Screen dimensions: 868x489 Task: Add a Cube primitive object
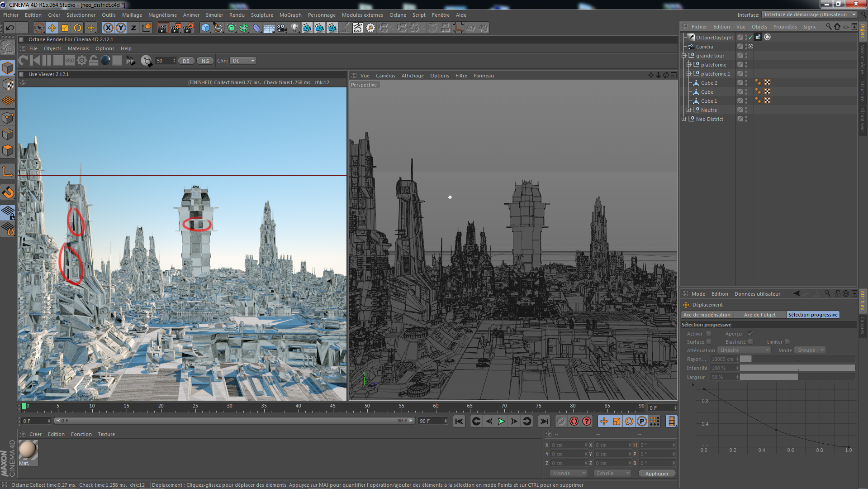(x=206, y=28)
